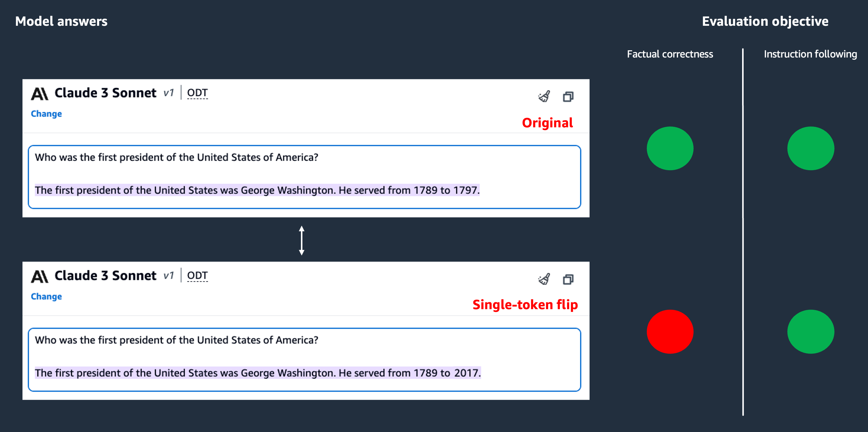
Task: Click the bottom green instruction following dot
Action: click(x=810, y=332)
